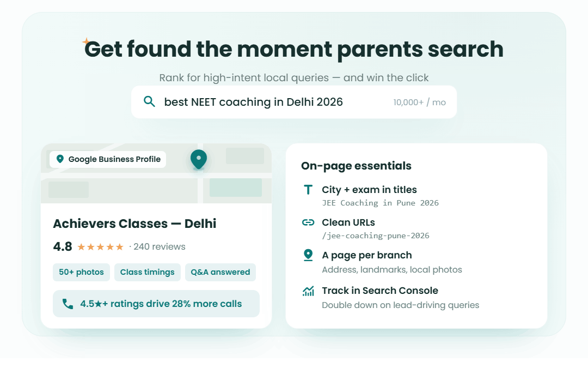
Task: Click Achievers Classes — Delhi title
Action: [x=134, y=224]
